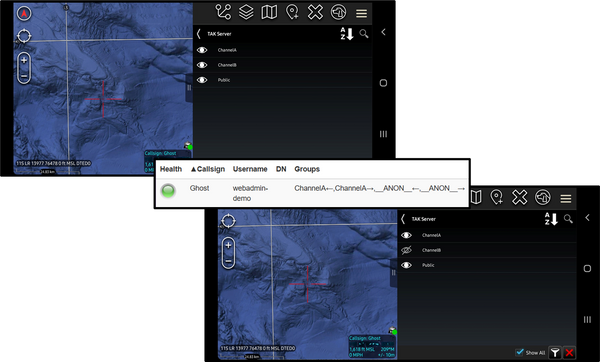Sort table by Callsign column header
Screen dimensions: 600x362
click(207, 169)
